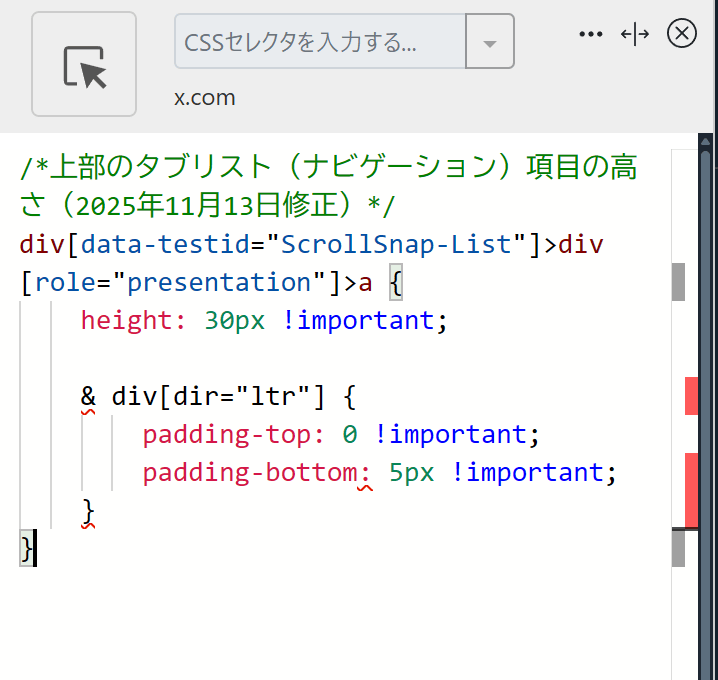This screenshot has width=718, height=680.
Task: Place cursor in the green comment line
Action: [328, 167]
